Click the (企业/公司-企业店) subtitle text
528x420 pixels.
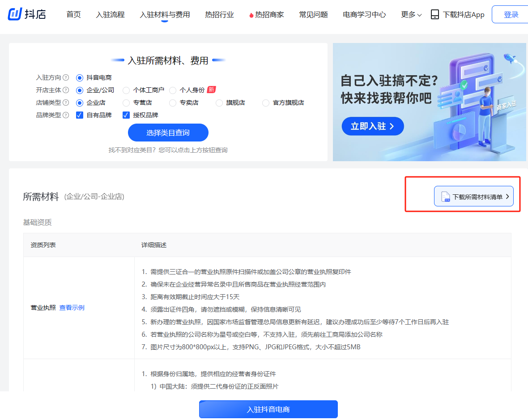click(x=94, y=197)
